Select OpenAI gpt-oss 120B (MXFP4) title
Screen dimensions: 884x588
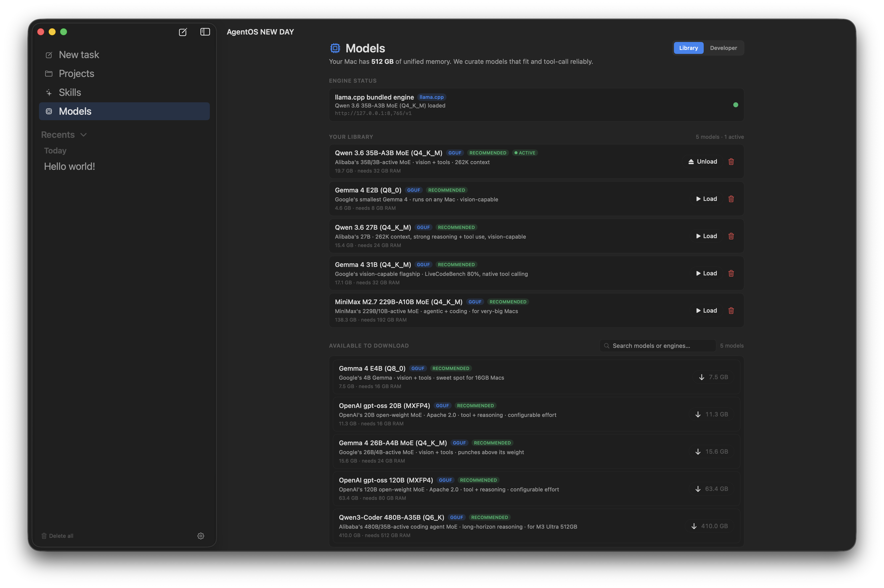click(386, 480)
